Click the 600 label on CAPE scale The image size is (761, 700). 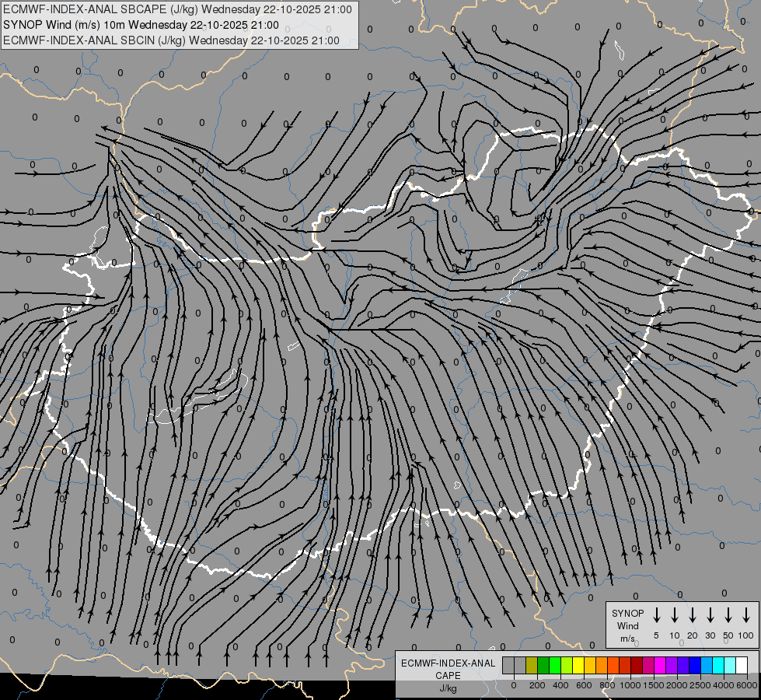[x=584, y=685]
